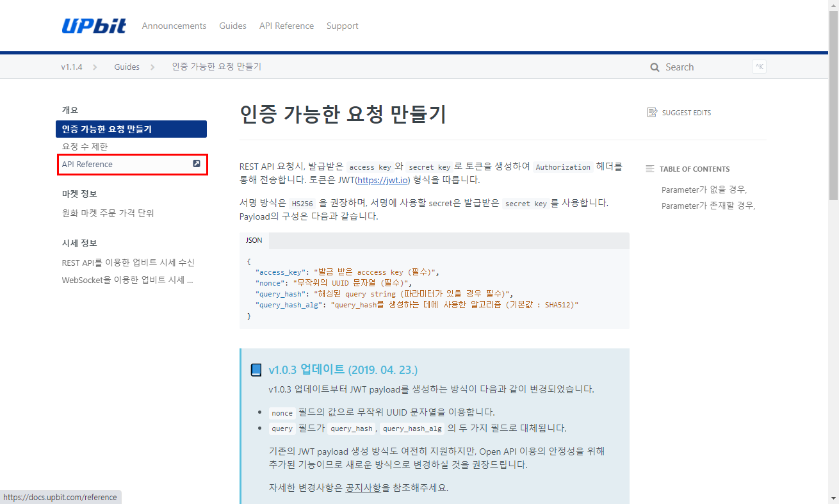Screen dimensions: 839x504
Task: Select 인증 가능한 요청 만들기 in the sidebar
Action: click(131, 129)
